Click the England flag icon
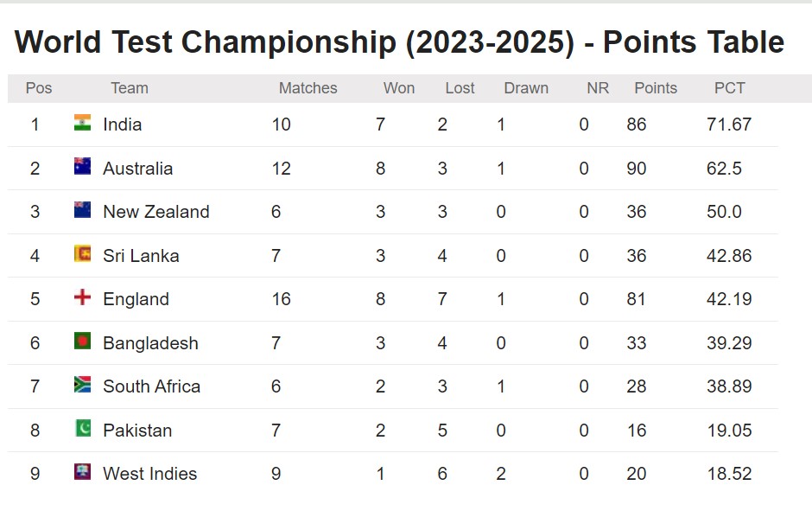 (83, 297)
